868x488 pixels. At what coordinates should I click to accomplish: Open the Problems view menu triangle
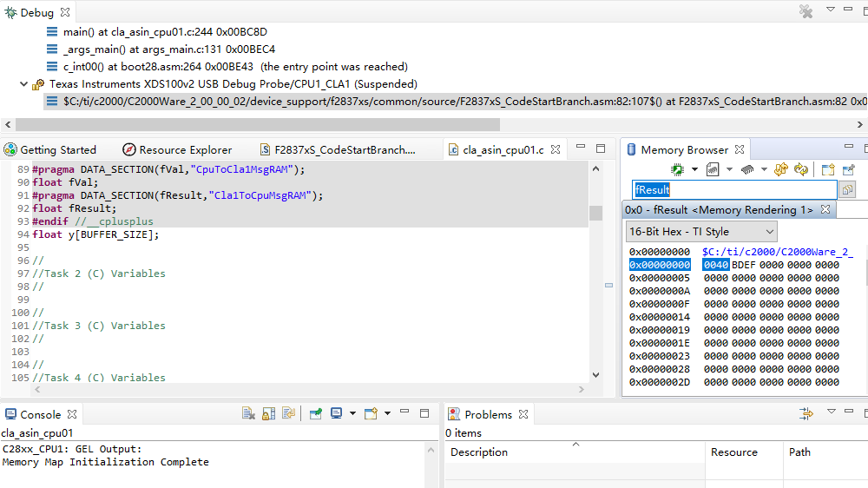[831, 412]
